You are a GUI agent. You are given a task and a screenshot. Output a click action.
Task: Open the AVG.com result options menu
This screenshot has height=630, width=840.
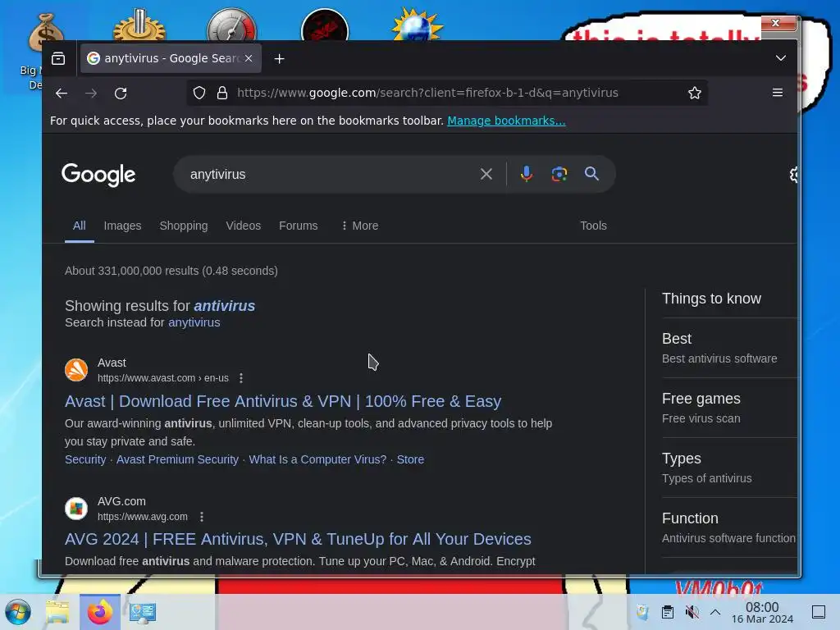click(202, 517)
